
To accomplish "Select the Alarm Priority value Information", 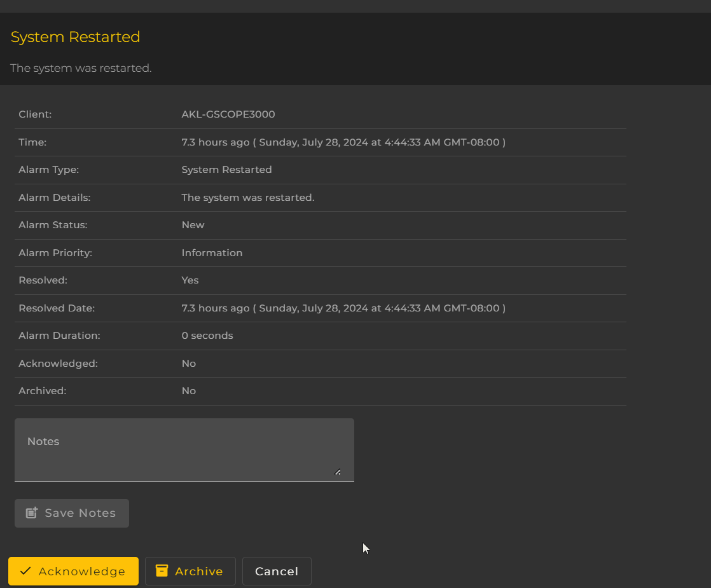I will pos(212,253).
